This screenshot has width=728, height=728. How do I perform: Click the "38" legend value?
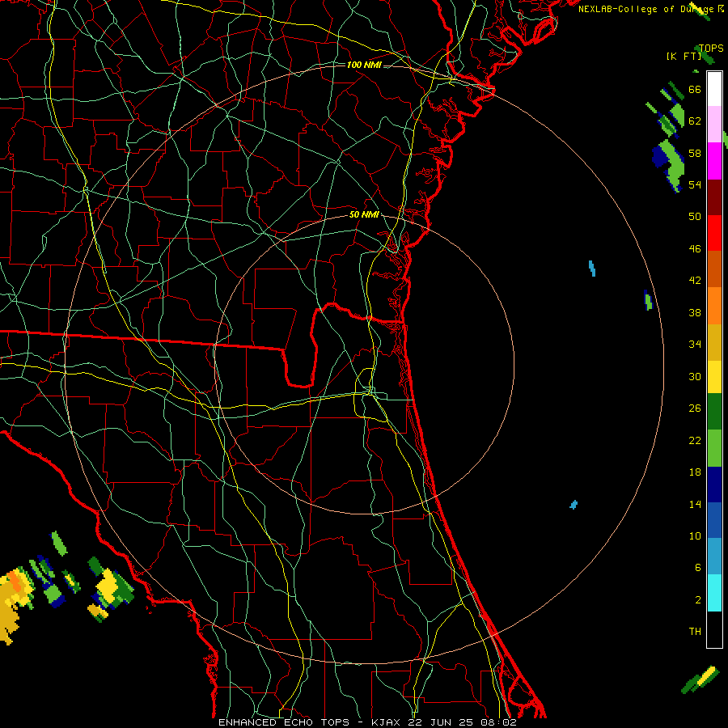tap(695, 312)
